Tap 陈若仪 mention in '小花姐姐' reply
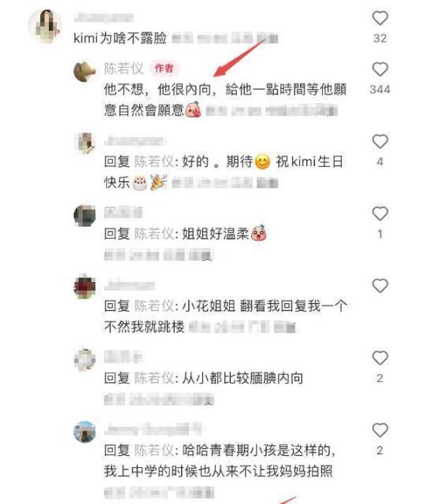Image resolution: width=426 pixels, height=504 pixels. 154,306
